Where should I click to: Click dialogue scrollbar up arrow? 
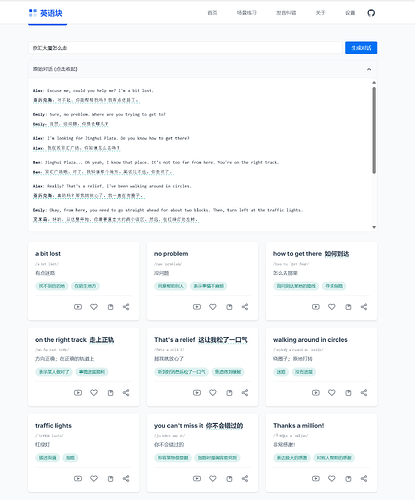374,82
